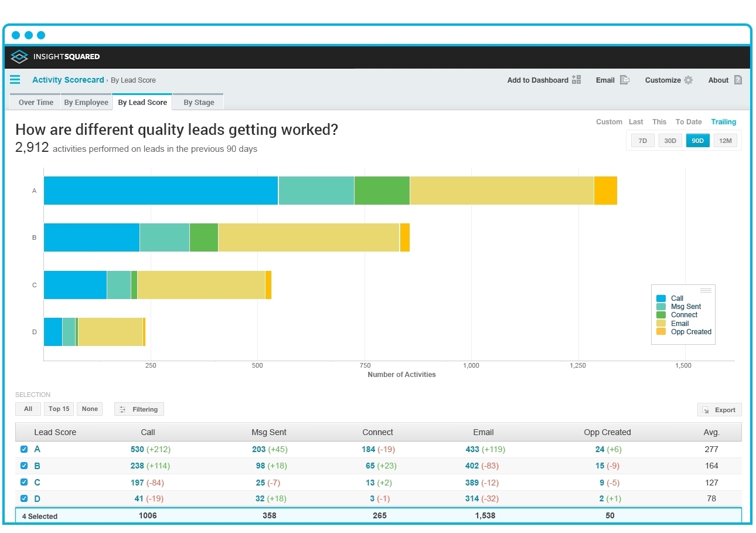Viewport: 756px width, 533px height.
Task: Click the Filtering sliders icon
Action: coord(122,409)
